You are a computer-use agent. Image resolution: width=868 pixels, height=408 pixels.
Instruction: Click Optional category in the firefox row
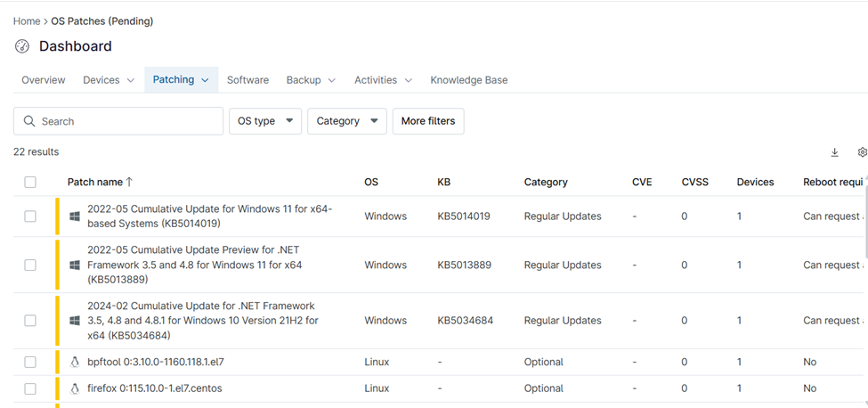[544, 388]
